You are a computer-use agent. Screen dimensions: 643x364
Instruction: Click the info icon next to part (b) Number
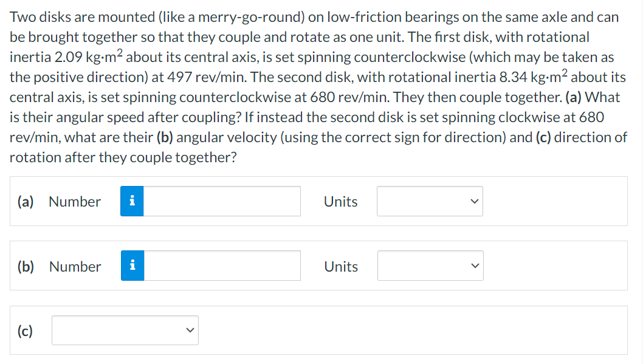[132, 266]
